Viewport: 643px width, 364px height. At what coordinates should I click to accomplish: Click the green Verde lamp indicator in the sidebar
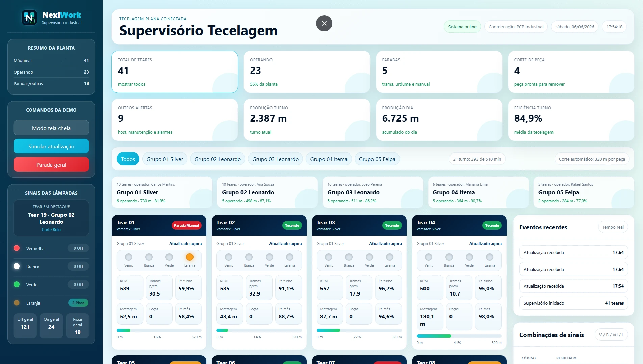[17, 284]
